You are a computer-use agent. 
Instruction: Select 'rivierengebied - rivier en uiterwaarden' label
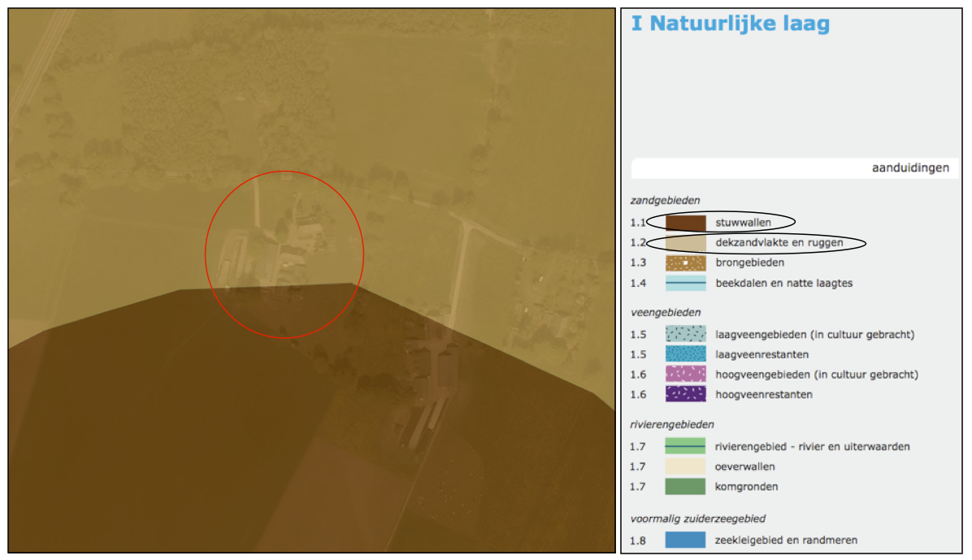click(812, 446)
